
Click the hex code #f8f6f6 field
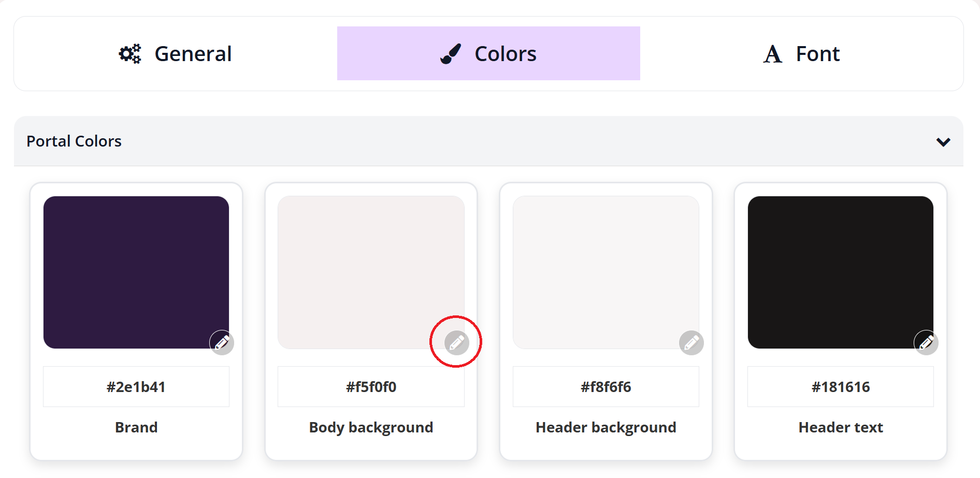(x=605, y=386)
